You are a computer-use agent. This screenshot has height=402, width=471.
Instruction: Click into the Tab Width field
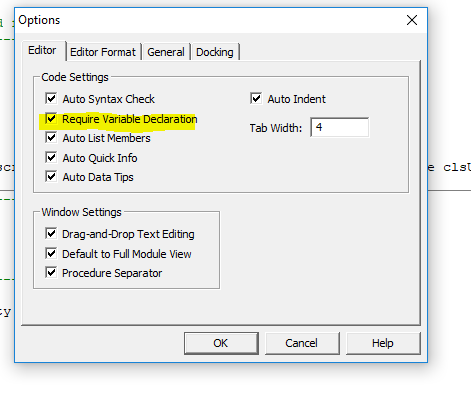click(339, 127)
